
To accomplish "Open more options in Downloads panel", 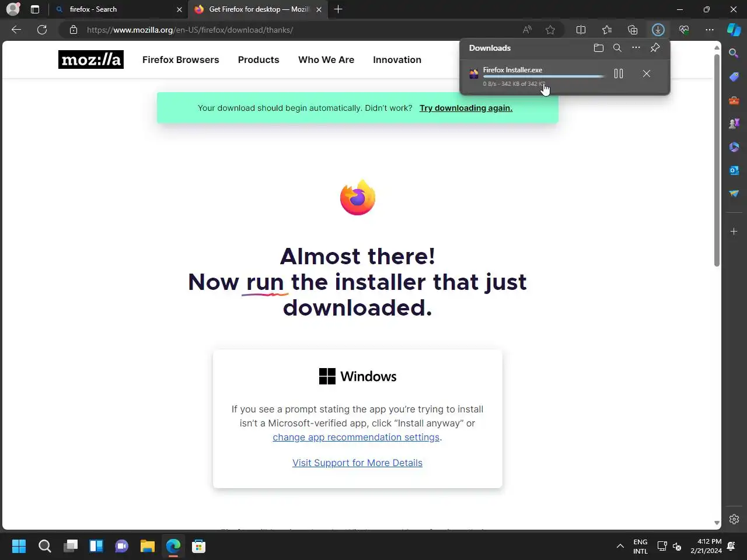I will (636, 48).
